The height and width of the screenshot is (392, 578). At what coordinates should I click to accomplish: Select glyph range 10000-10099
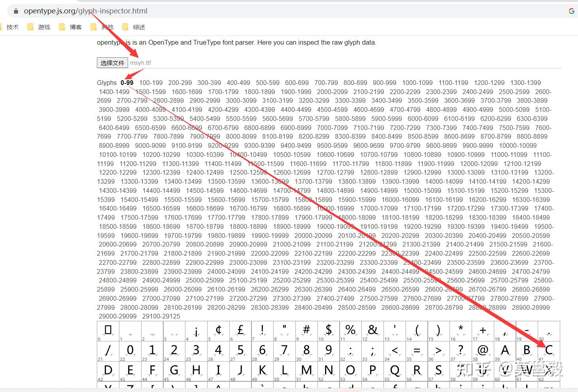pos(518,145)
